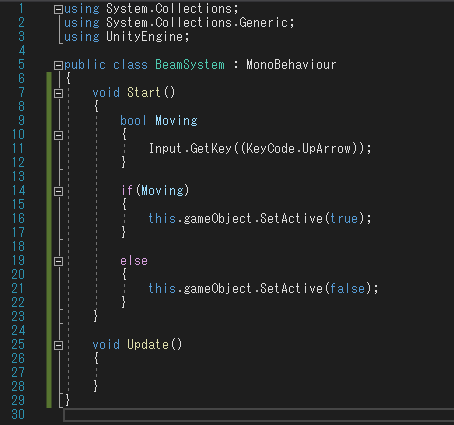Viewport: 454px width, 425px height.
Task: Click void keyword before Update
Action: 106,344
